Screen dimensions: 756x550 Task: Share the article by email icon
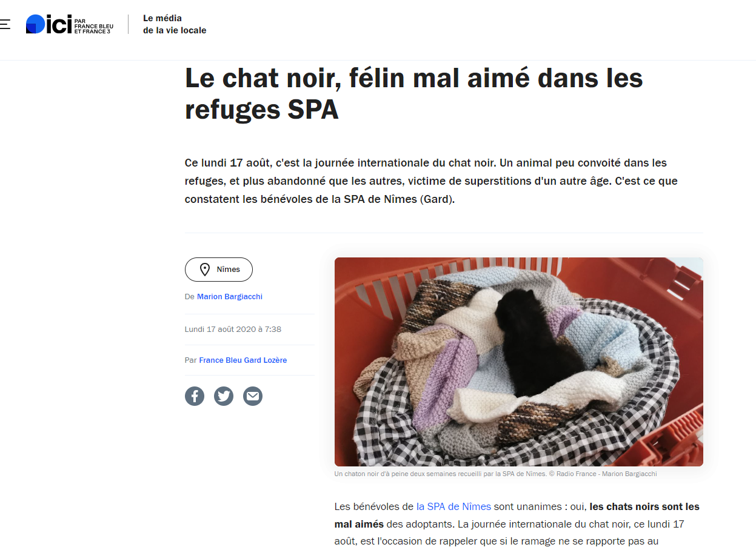tap(253, 396)
